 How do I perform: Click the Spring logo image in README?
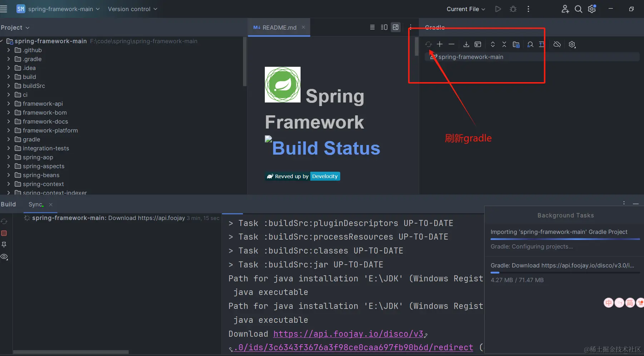[283, 85]
